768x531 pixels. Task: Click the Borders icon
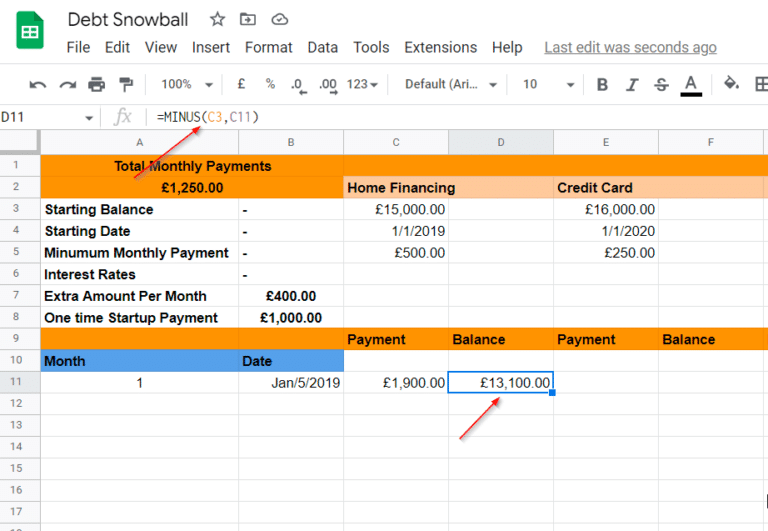(761, 84)
